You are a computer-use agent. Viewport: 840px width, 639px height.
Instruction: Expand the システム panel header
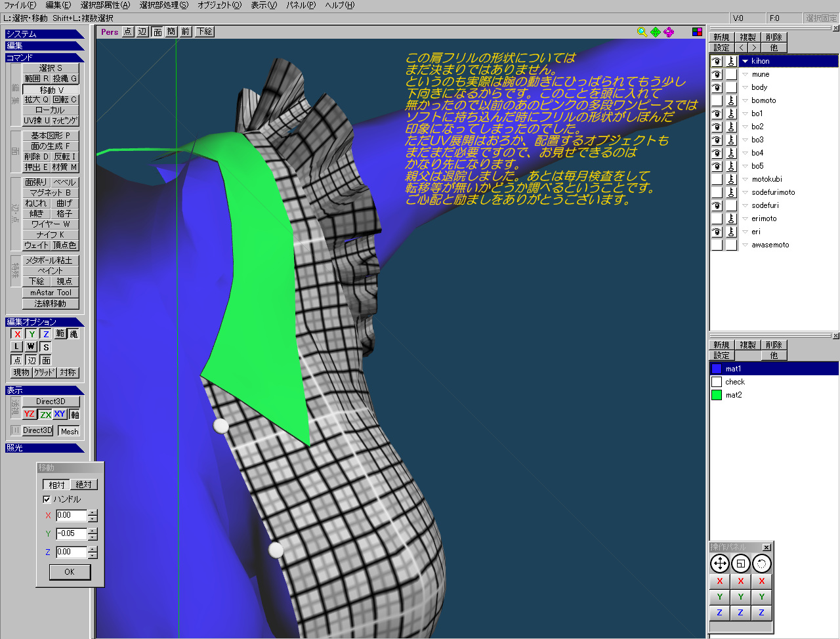[45, 34]
